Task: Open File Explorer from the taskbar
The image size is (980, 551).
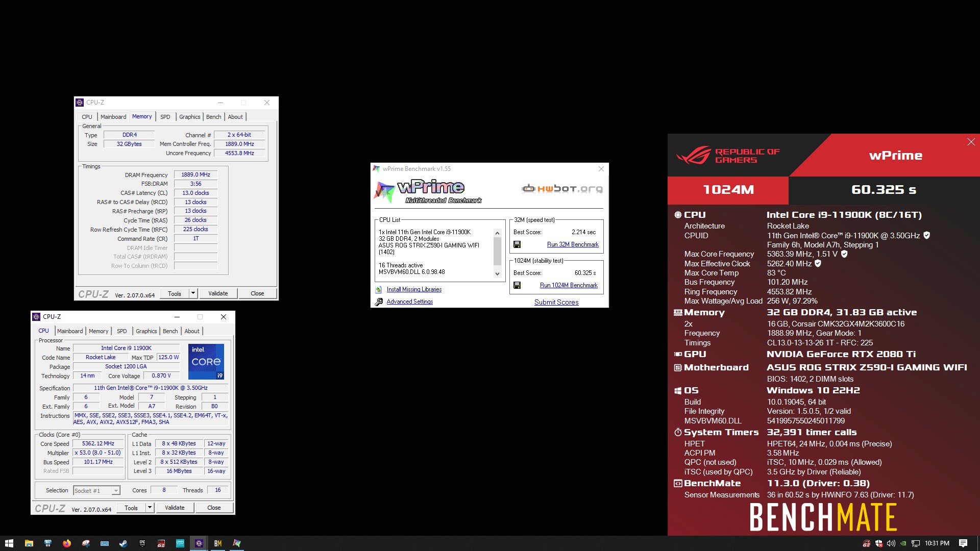Action: tap(29, 543)
